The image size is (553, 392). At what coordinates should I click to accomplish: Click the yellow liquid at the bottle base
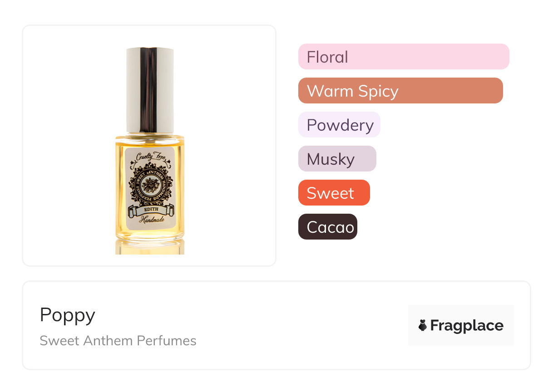pyautogui.click(x=150, y=233)
